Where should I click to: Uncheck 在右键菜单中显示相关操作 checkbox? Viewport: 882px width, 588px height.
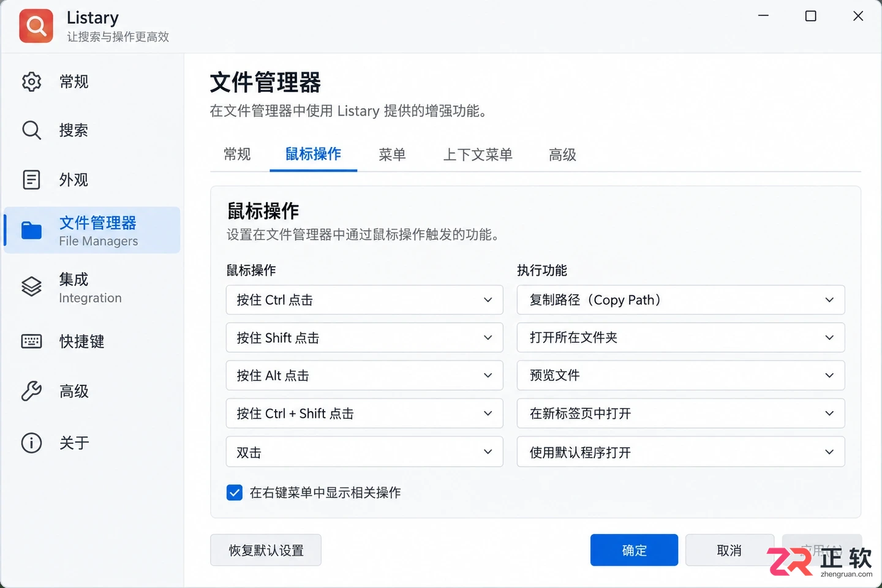[x=235, y=492]
